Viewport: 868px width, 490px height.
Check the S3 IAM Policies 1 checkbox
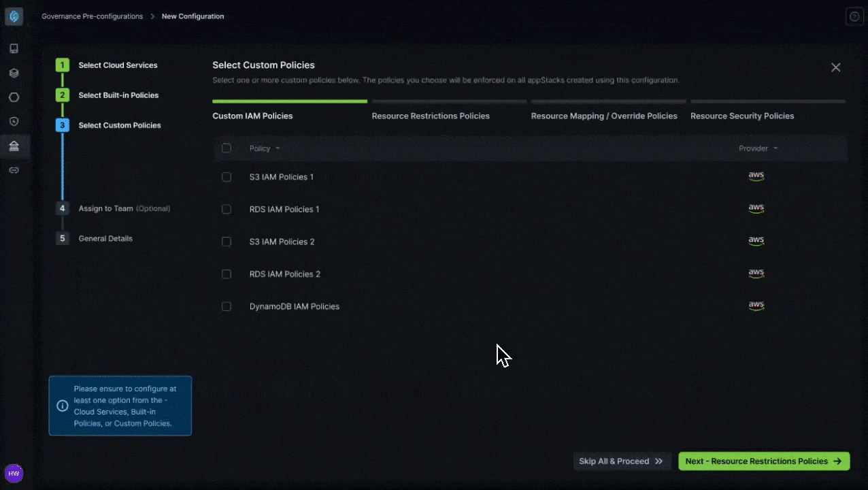[226, 177]
